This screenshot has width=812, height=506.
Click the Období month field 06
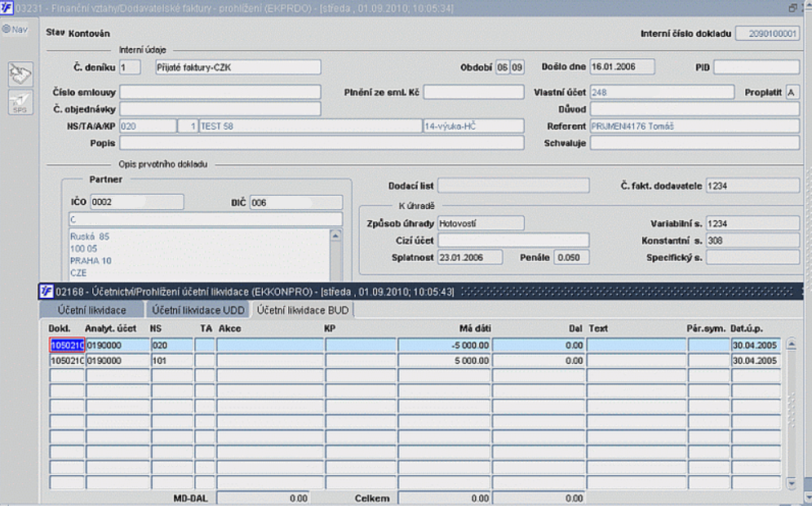[503, 67]
